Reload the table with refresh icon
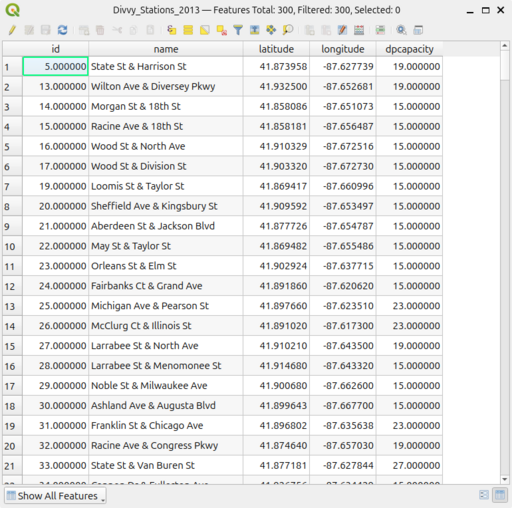This screenshot has width=512, height=508. point(62,30)
